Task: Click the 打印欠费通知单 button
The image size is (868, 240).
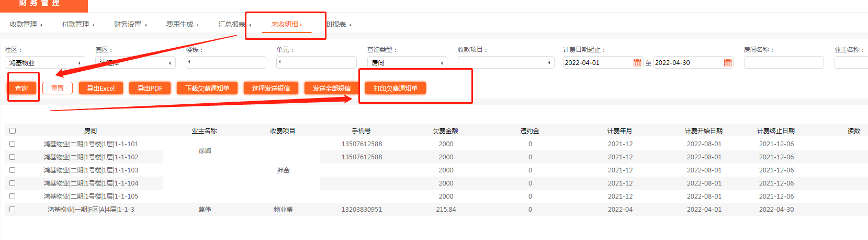Action: coord(395,88)
